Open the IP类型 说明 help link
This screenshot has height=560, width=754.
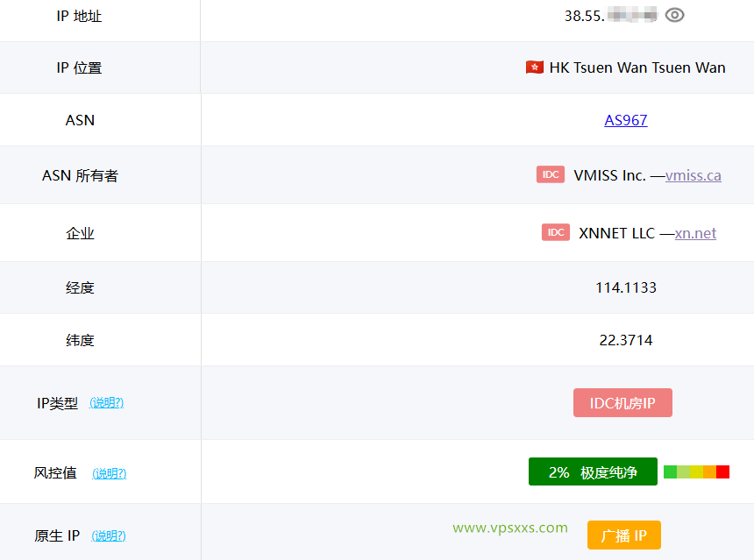(107, 403)
